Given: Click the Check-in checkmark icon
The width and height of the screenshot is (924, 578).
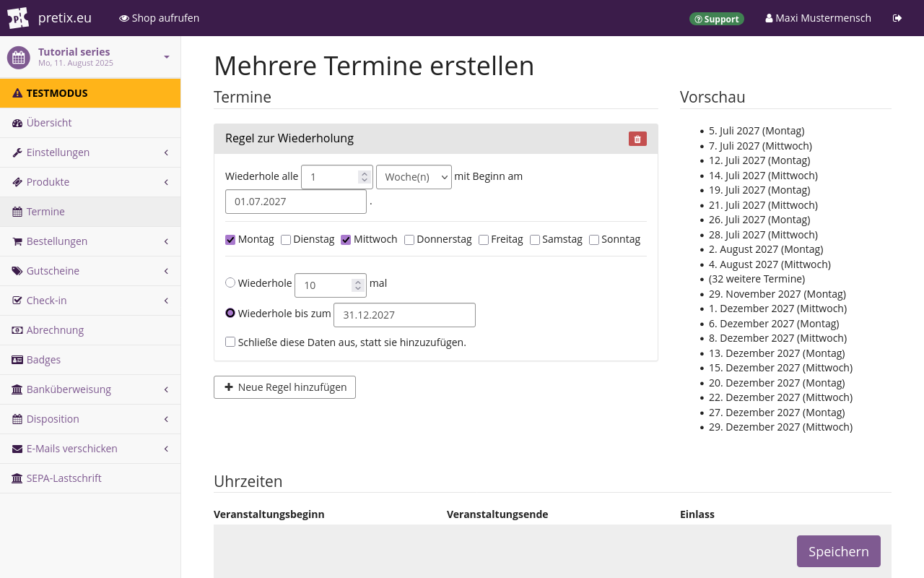Looking at the screenshot, I should pos(17,301).
